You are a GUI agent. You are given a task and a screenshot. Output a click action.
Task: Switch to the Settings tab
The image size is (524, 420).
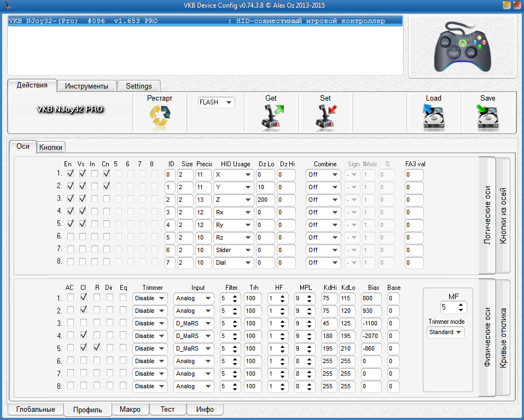point(139,86)
